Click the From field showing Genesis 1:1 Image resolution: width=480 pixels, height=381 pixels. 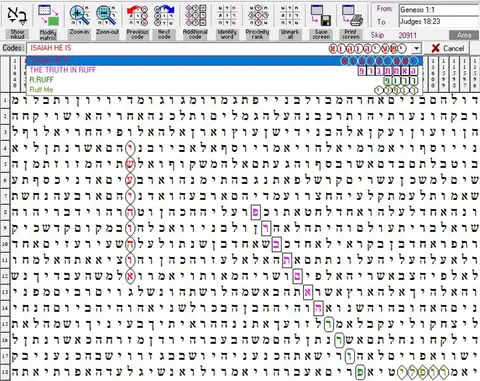(439, 10)
